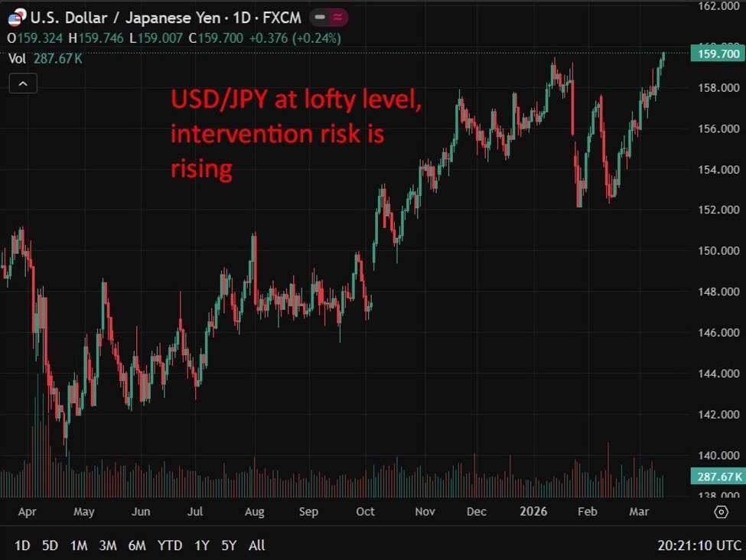Show year-to-date with YTD button
This screenshot has height=560, width=746.
coord(170,545)
